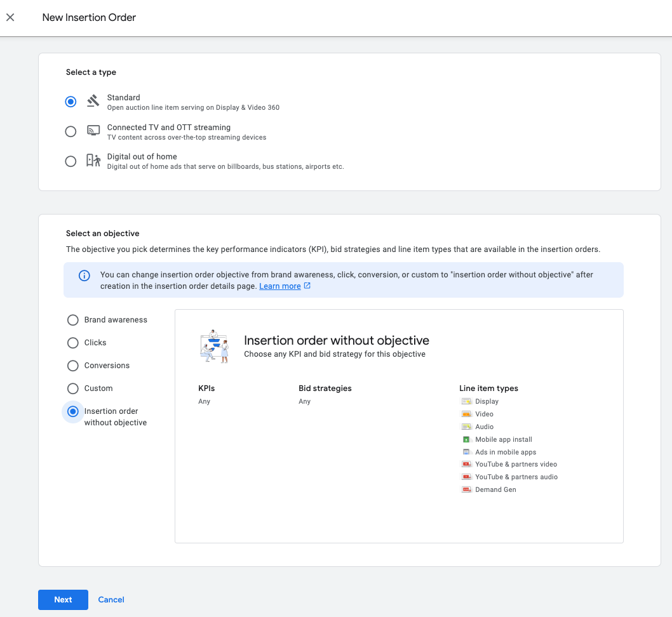Image resolution: width=672 pixels, height=617 pixels.
Task: Click the Connected TV cast icon
Action: click(93, 131)
